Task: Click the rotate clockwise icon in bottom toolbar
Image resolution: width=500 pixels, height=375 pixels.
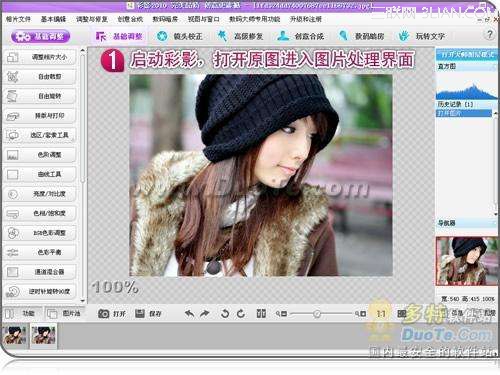Action: [241, 313]
